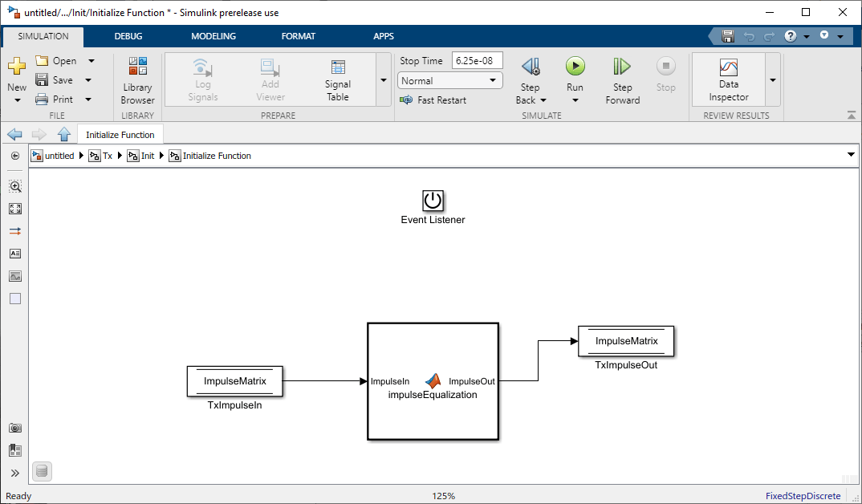
Task: Expand the Save dropdown arrow
Action: [x=88, y=80]
